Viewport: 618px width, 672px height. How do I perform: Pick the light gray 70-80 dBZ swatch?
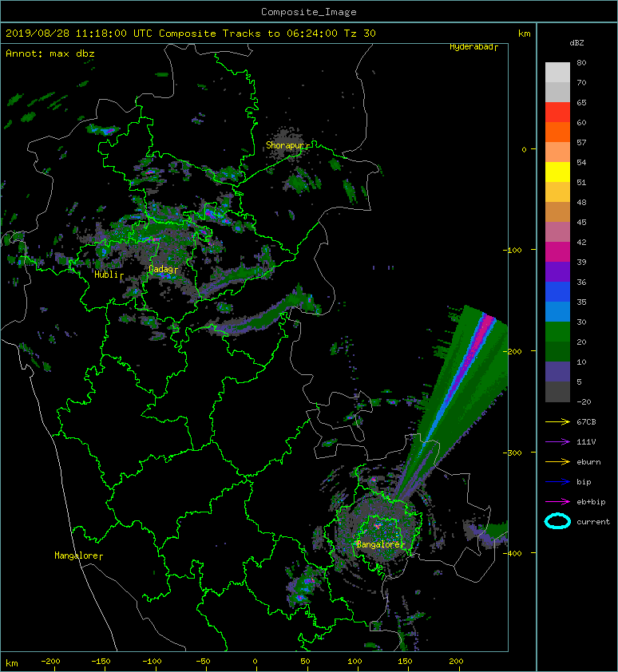[x=557, y=73]
